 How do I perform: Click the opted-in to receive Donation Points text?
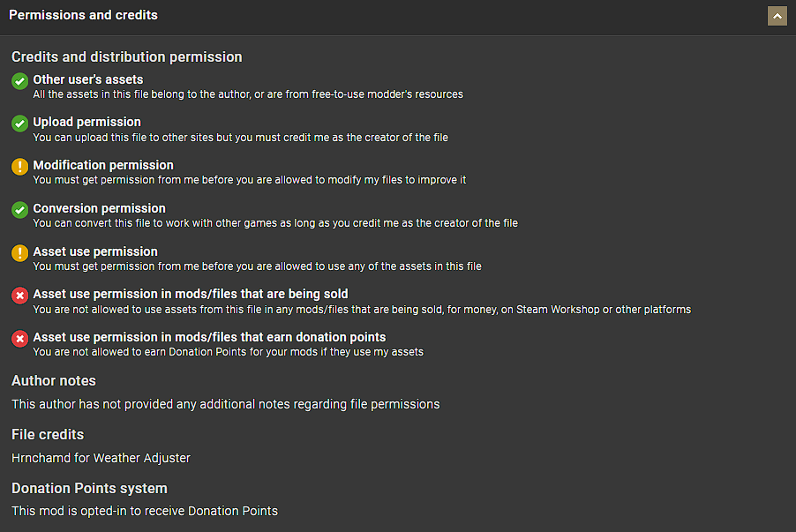145,510
